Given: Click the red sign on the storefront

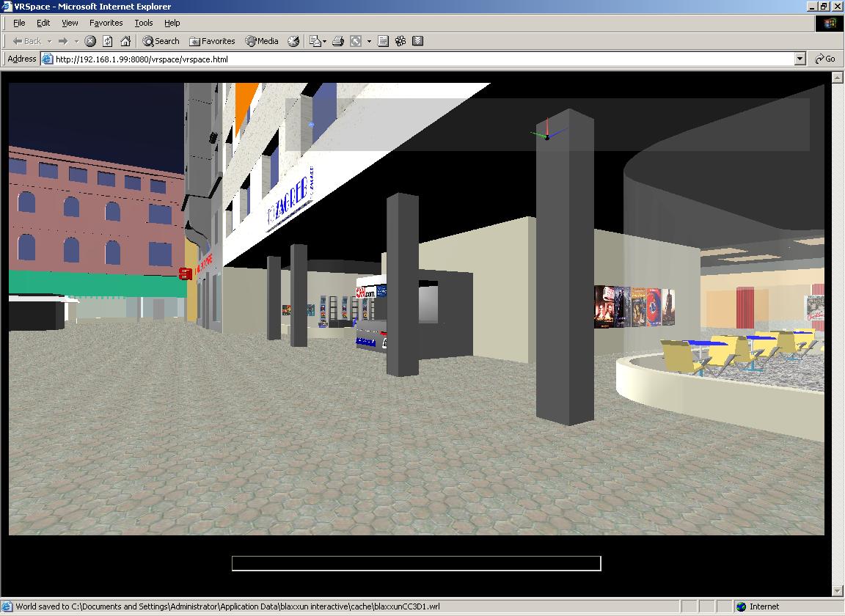Looking at the screenshot, I should click(x=186, y=274).
